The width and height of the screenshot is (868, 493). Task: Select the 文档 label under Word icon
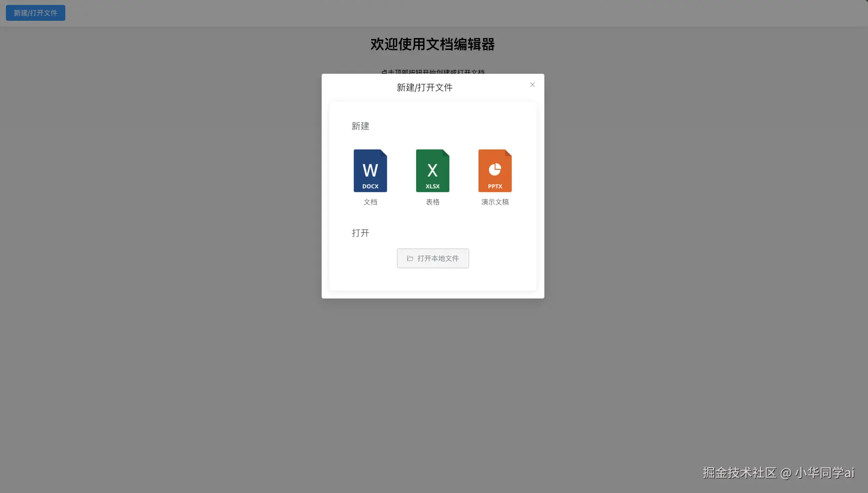click(x=370, y=202)
